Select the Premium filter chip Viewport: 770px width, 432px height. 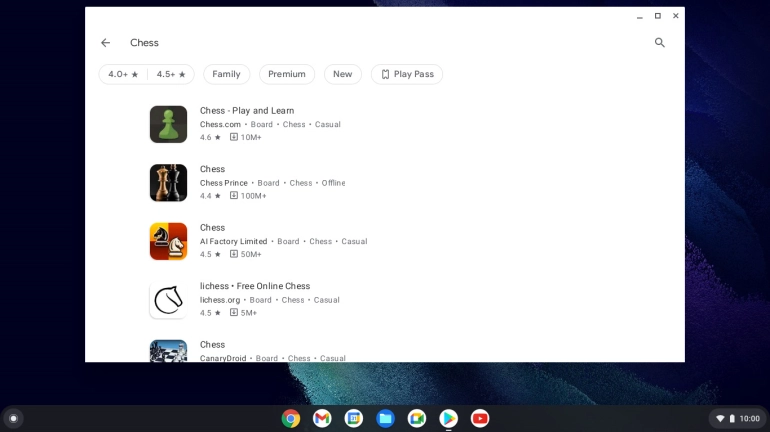point(287,74)
